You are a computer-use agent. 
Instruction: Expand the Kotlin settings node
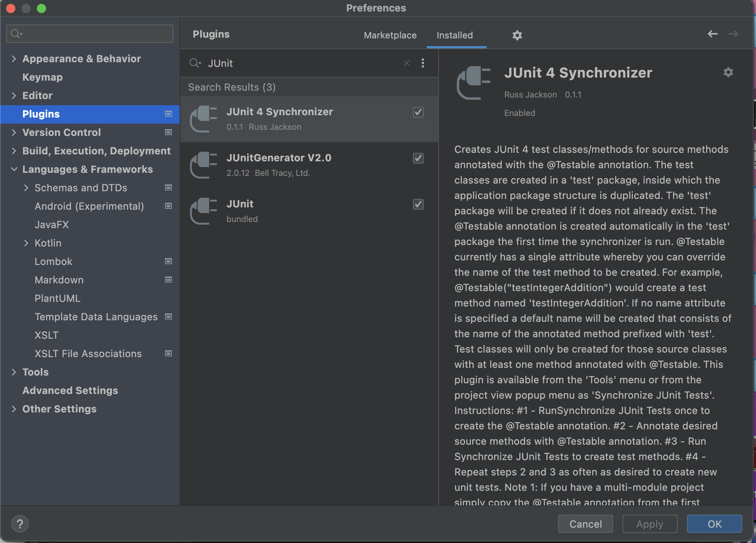[26, 243]
